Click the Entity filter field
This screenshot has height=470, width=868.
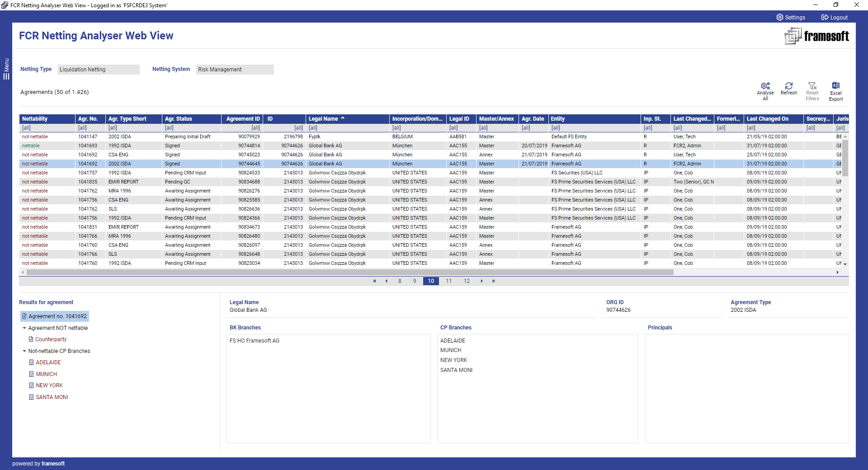pyautogui.click(x=594, y=128)
